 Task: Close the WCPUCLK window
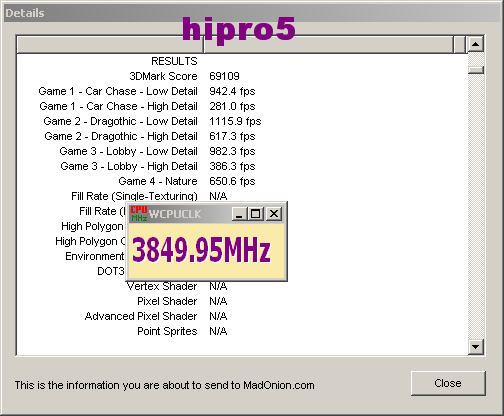coord(274,214)
